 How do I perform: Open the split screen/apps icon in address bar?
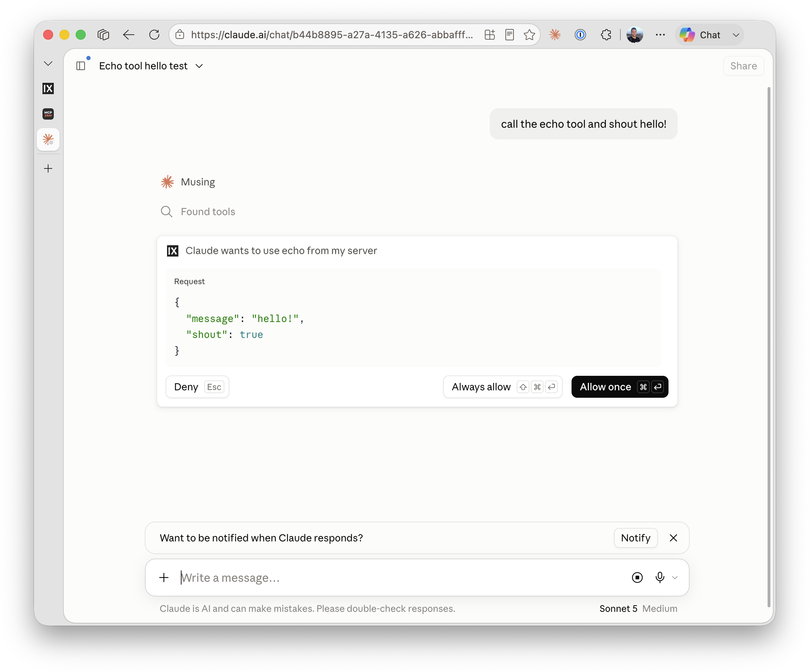[x=490, y=35]
